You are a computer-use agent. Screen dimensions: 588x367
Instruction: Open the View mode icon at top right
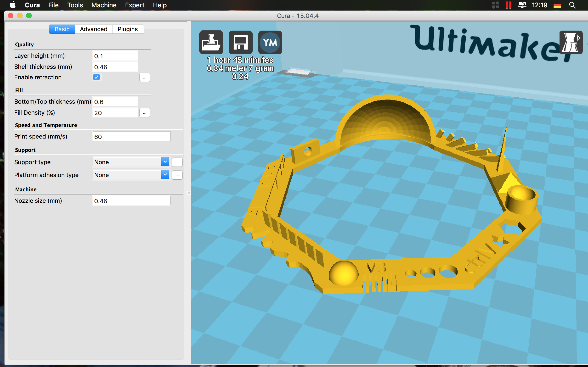coord(571,42)
